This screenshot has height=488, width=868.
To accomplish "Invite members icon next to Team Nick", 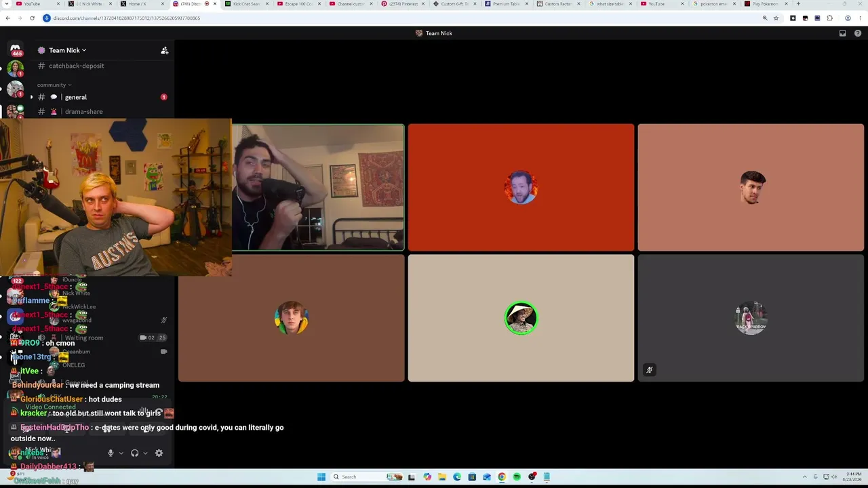I will click(164, 50).
